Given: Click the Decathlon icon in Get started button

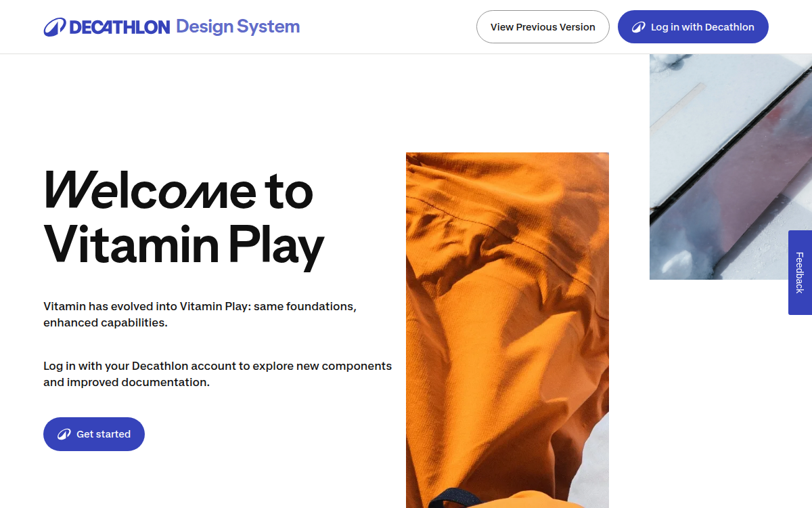Looking at the screenshot, I should click(x=64, y=434).
